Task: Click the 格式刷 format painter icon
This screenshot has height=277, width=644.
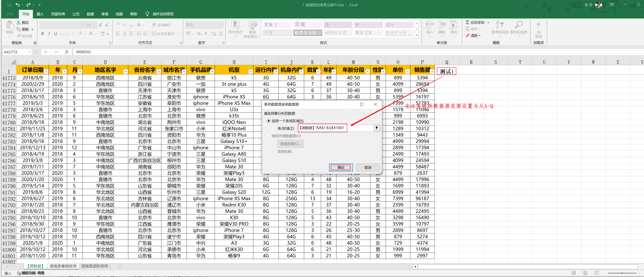Action: click(18, 36)
